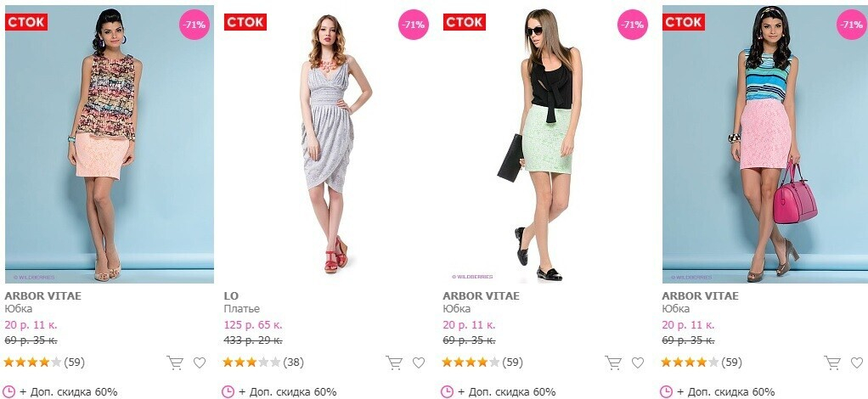The image size is (868, 399).
Task: Open the 38 reviews of LO dress
Action: [293, 362]
